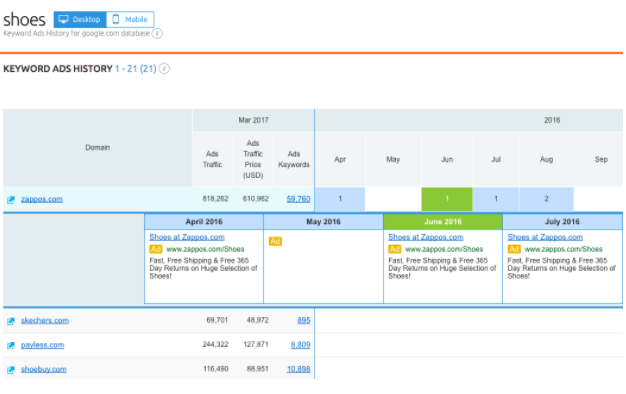Open the skechers.com domain link
This screenshot has width=626, height=394.
(x=45, y=320)
